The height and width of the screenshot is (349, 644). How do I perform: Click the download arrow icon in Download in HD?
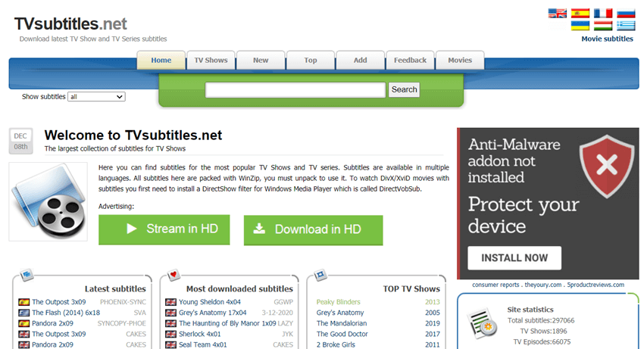259,229
